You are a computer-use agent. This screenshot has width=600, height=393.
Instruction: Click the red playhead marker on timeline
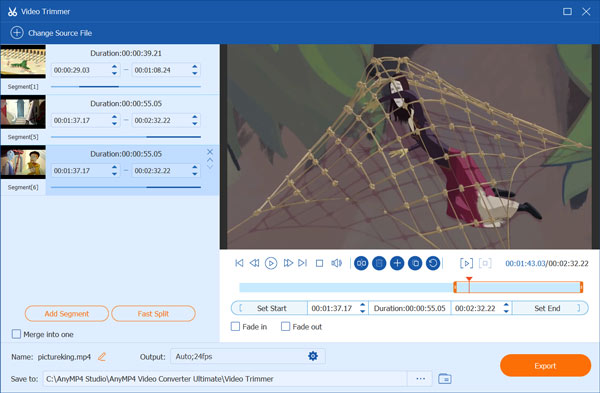pos(469,279)
